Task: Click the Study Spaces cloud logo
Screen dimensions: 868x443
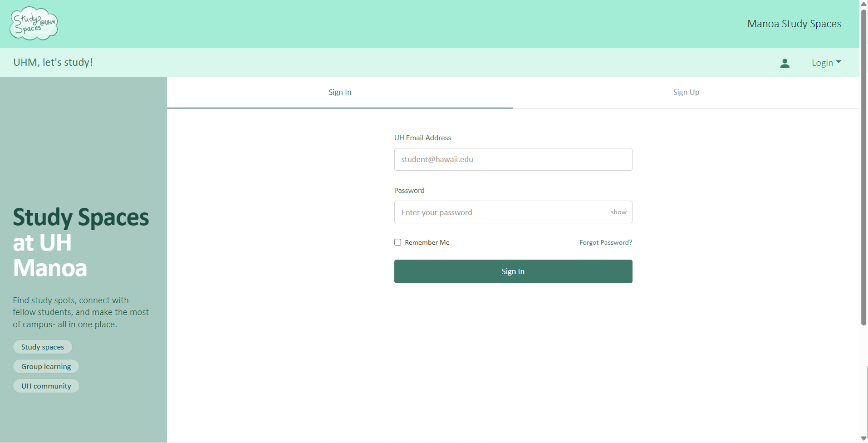Action: click(34, 24)
